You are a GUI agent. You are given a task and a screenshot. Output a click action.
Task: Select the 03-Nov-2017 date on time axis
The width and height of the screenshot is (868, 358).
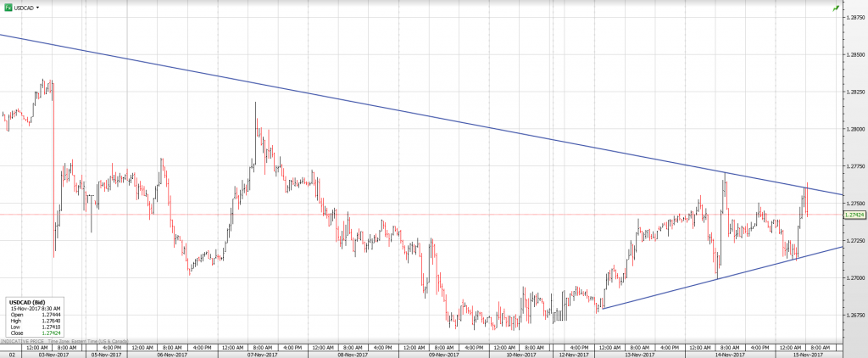click(x=55, y=354)
